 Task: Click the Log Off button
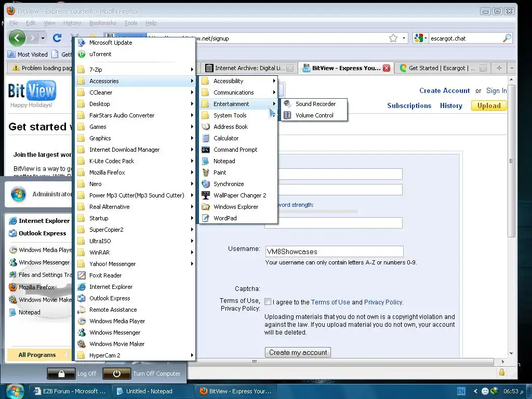coord(72,374)
